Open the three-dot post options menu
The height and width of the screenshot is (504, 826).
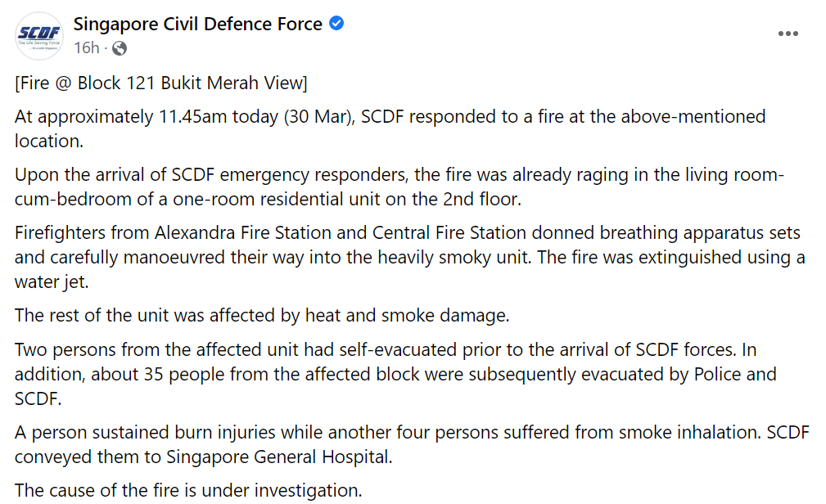(x=788, y=34)
